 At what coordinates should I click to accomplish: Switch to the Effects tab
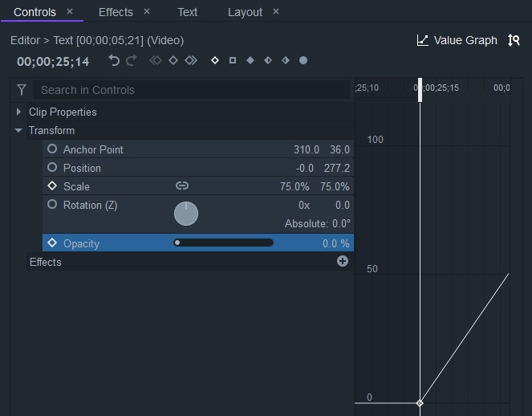pyautogui.click(x=116, y=12)
